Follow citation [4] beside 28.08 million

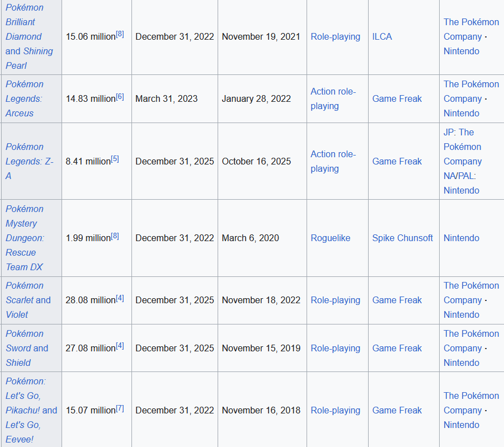click(x=120, y=298)
